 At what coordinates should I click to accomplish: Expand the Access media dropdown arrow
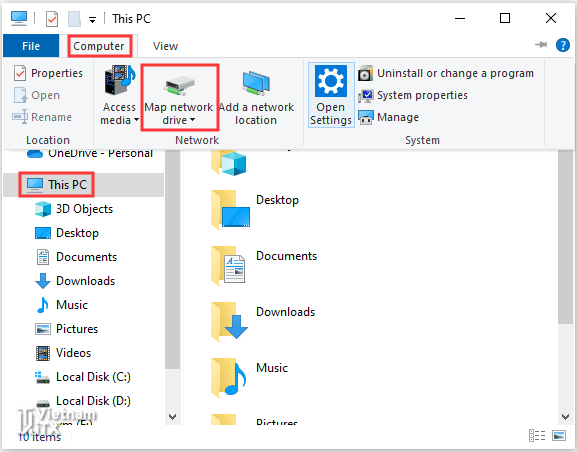click(136, 120)
